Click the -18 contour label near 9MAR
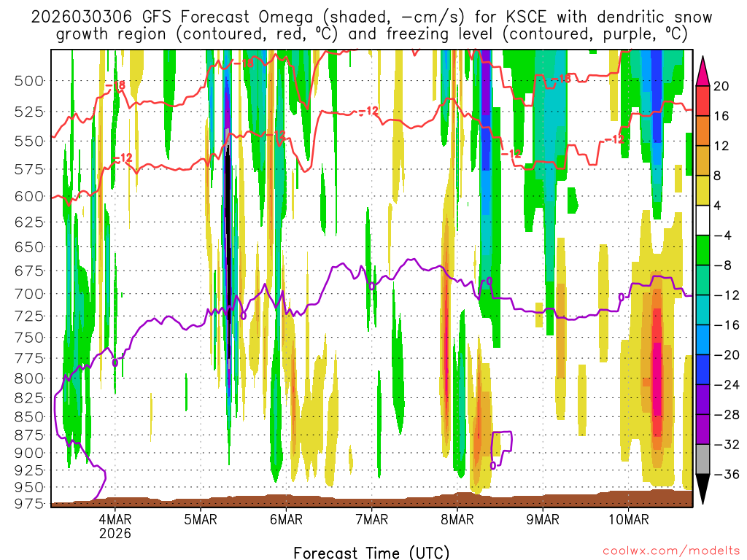The image size is (747, 560). [561, 79]
